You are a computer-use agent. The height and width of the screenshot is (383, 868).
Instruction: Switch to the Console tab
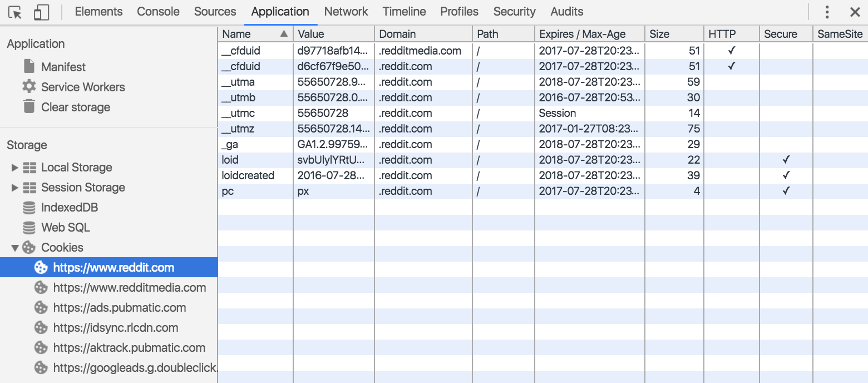tap(158, 12)
